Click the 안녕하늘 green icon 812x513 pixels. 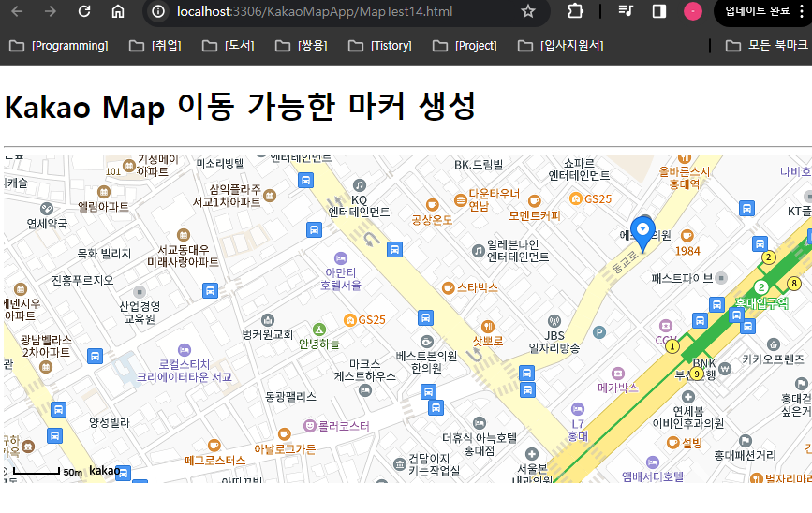pyautogui.click(x=319, y=330)
